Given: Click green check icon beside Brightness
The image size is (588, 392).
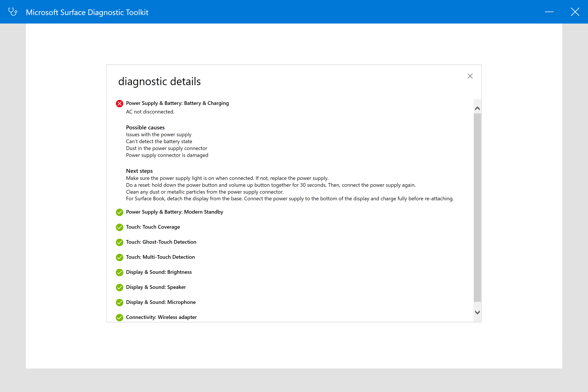Looking at the screenshot, I should [x=119, y=272].
